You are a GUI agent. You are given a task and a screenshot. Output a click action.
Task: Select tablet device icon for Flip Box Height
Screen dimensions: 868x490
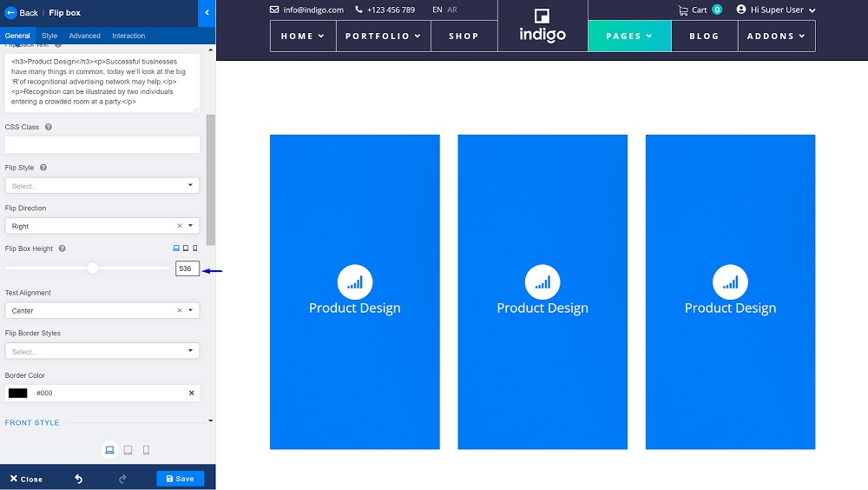click(x=186, y=248)
